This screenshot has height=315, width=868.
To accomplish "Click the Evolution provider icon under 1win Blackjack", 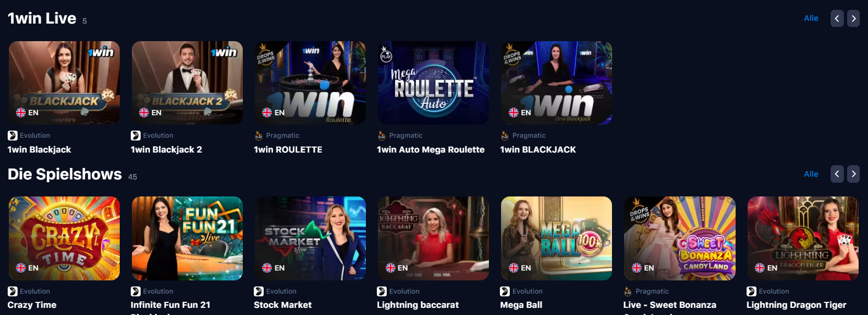I will tap(13, 136).
